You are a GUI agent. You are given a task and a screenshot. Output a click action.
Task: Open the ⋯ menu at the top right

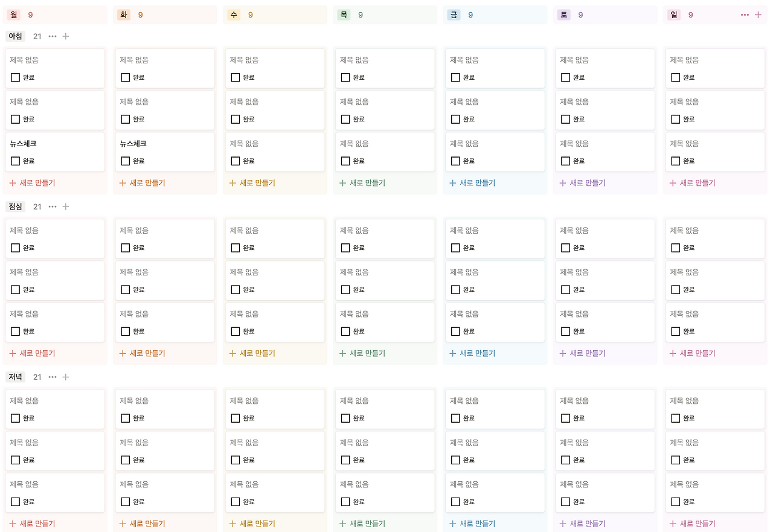pyautogui.click(x=745, y=14)
